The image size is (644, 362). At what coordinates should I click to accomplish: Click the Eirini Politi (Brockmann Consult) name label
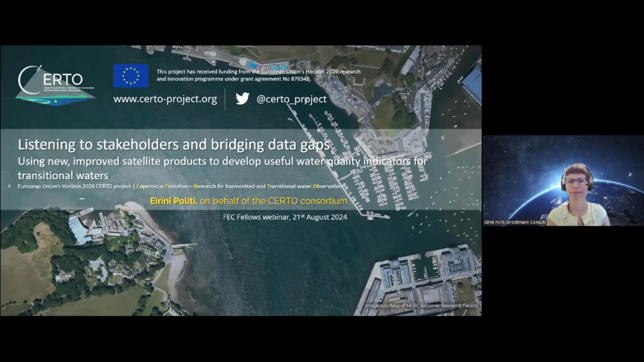click(515, 222)
